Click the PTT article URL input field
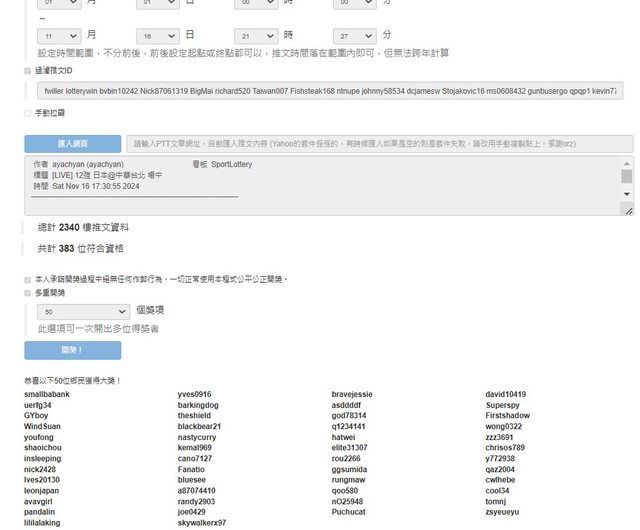 379,144
